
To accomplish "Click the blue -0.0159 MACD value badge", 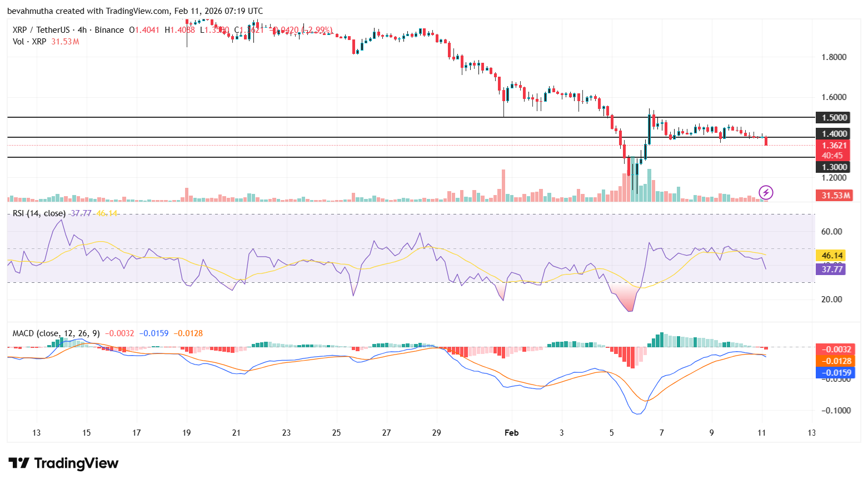I will click(835, 373).
